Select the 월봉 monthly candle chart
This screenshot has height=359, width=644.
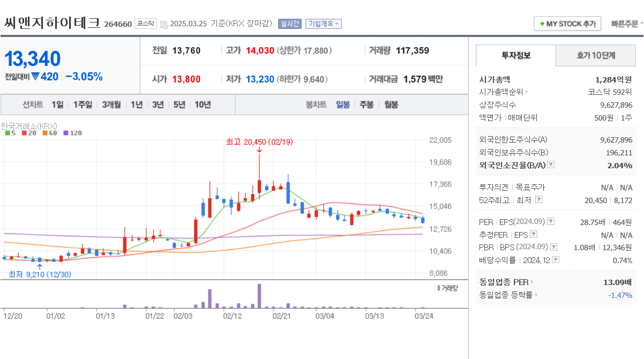pos(391,105)
